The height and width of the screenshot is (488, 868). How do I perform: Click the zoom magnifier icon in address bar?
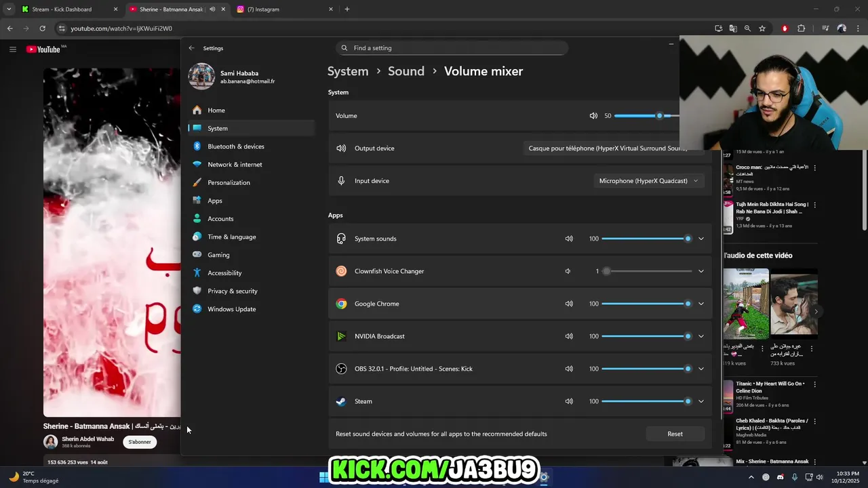click(x=747, y=28)
